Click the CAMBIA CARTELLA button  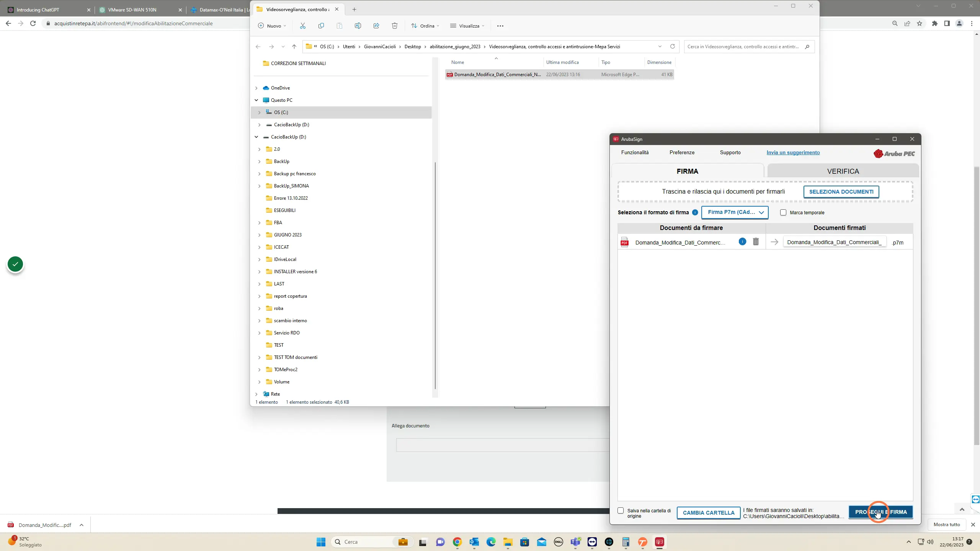[708, 513]
